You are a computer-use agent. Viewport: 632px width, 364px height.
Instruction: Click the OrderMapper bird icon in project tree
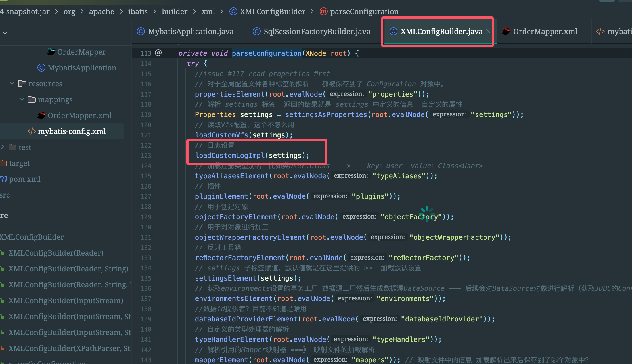(51, 52)
